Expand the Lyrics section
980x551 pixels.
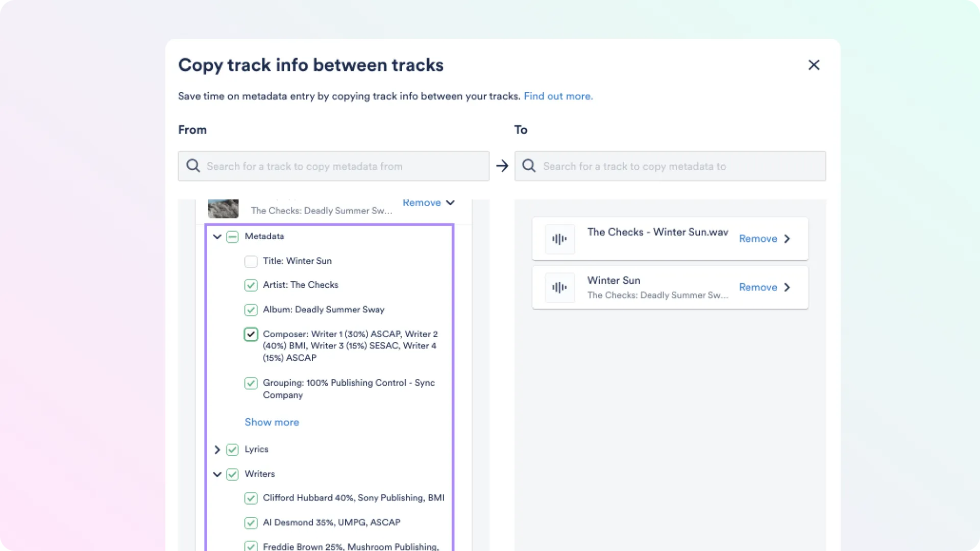click(217, 449)
